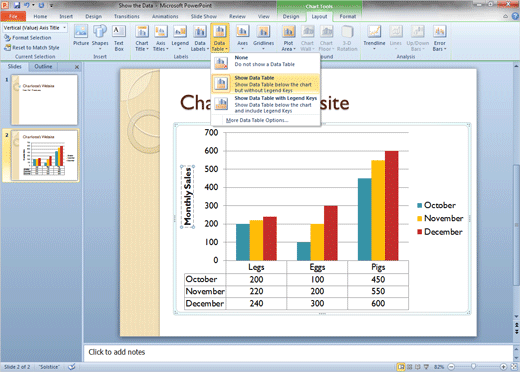Open the Review tab

pos(237,16)
